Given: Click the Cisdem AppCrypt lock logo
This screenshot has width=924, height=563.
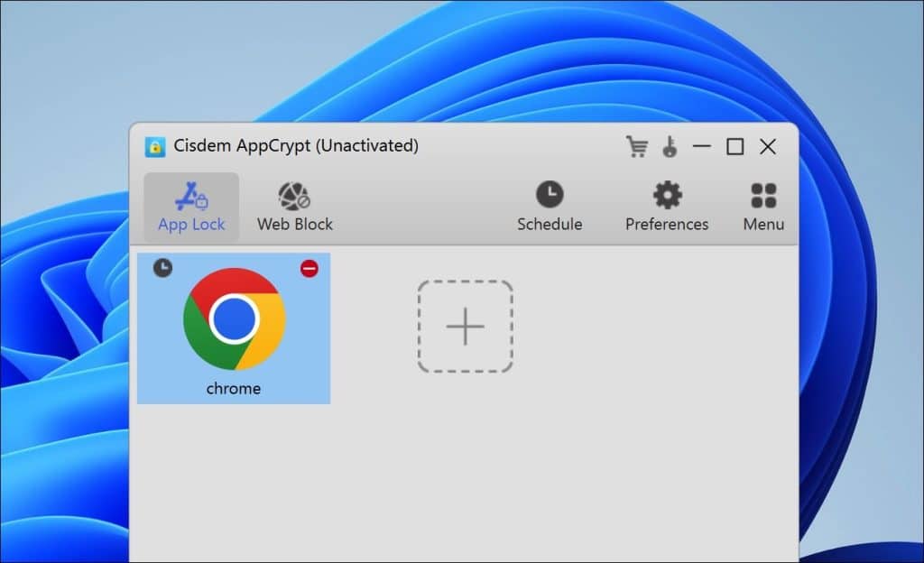Looking at the screenshot, I should (x=155, y=147).
